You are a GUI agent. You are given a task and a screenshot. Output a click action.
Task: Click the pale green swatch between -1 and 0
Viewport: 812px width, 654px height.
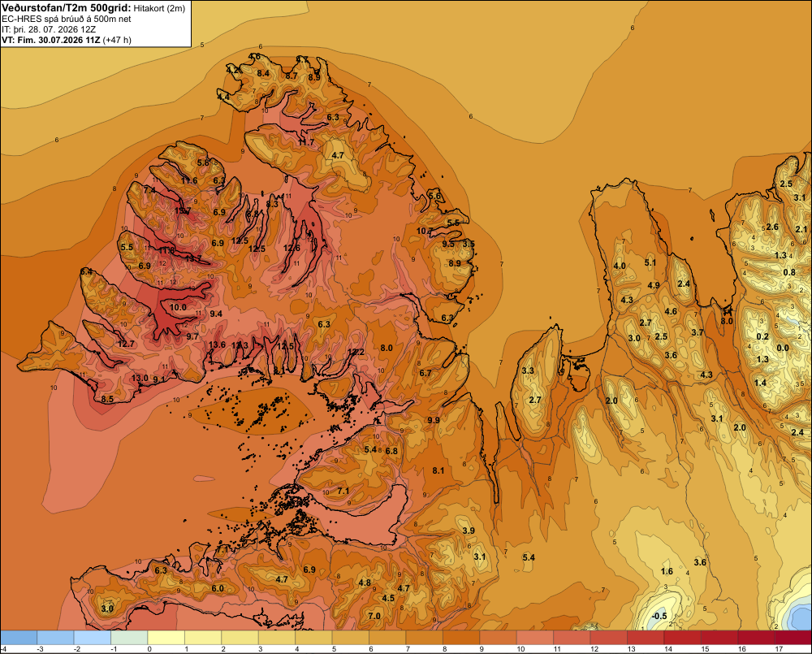coord(129,638)
